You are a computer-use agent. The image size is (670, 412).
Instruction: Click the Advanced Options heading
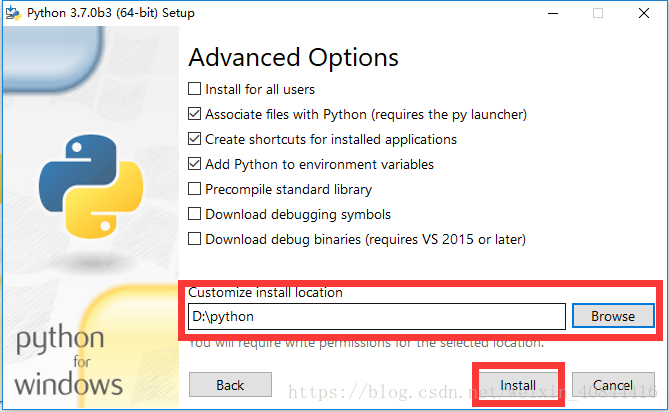tap(293, 57)
